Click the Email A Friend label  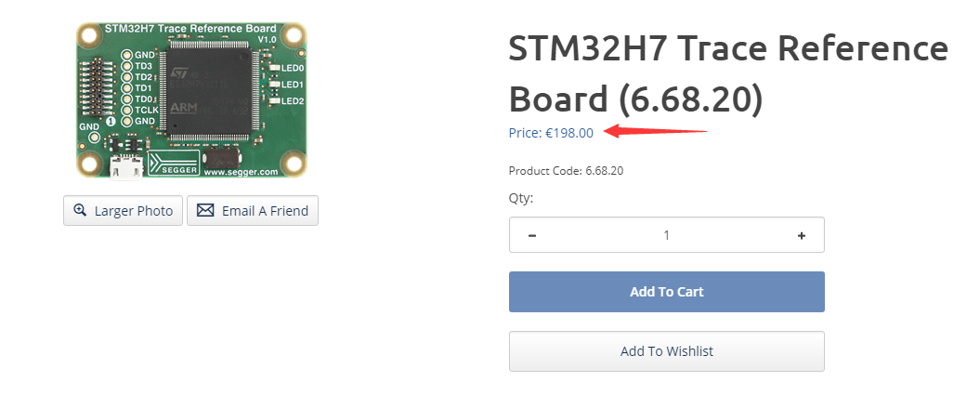coord(265,211)
